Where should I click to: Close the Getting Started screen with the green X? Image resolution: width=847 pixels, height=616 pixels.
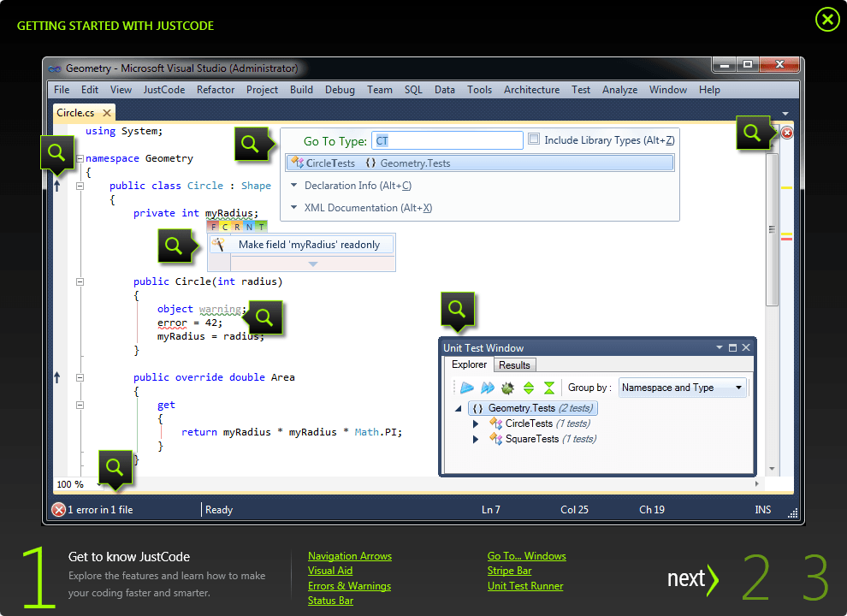point(827,20)
